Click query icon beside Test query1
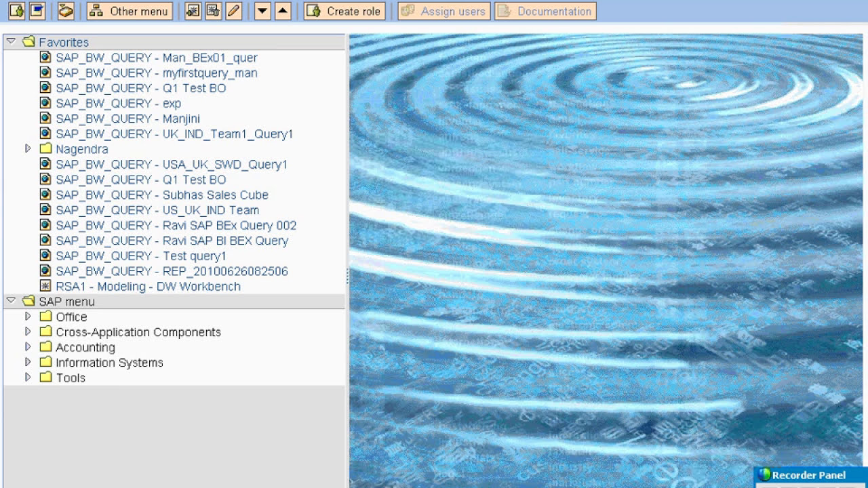868x488 pixels. point(45,256)
